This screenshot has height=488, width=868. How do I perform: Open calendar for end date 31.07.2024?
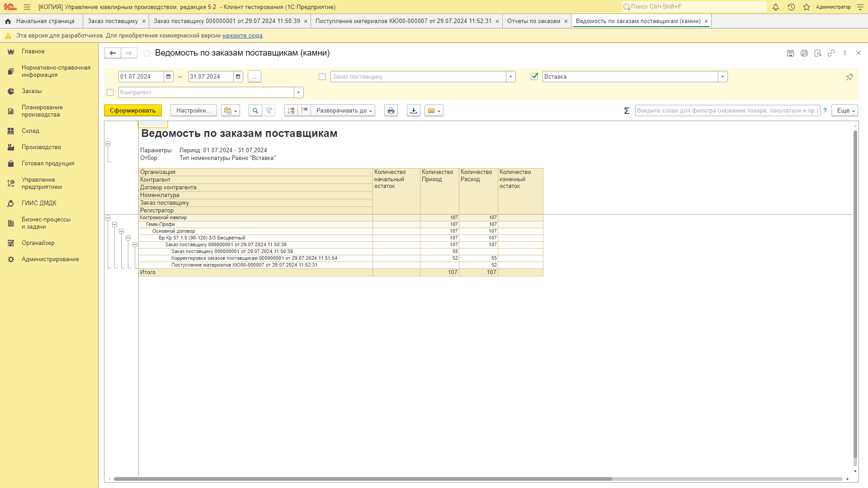238,77
